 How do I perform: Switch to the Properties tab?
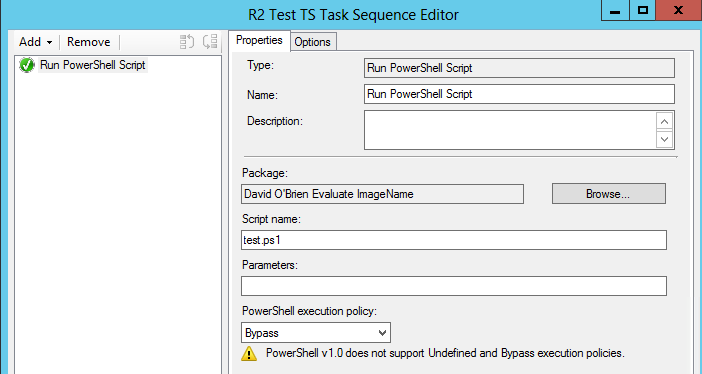(259, 40)
